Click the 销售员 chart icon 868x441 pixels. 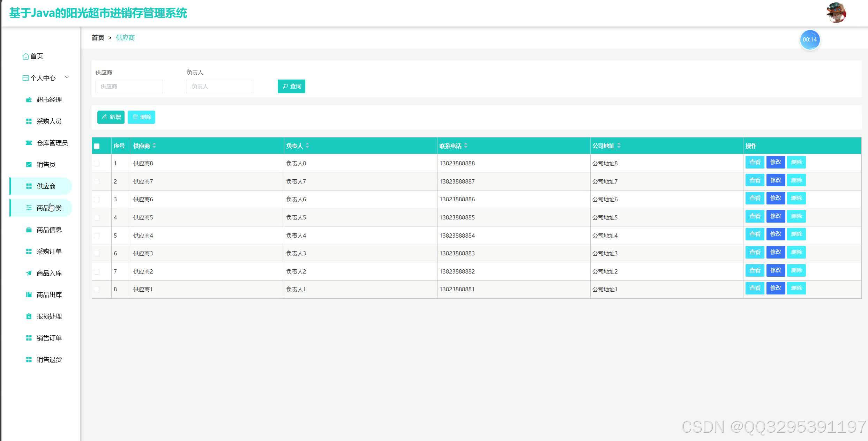[29, 165]
